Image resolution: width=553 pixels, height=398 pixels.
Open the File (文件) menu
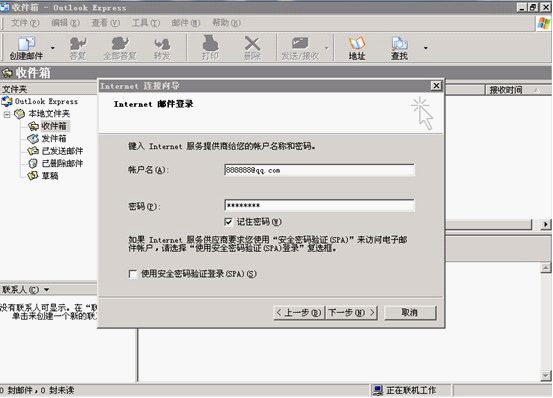[25, 23]
